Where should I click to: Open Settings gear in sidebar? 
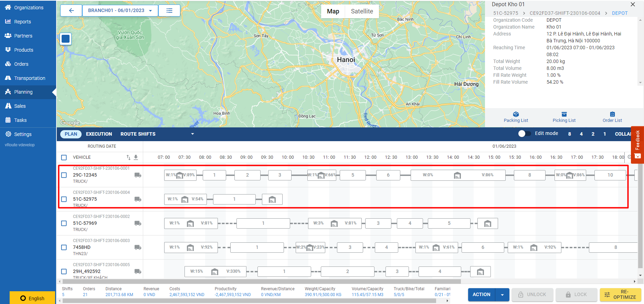pos(8,134)
